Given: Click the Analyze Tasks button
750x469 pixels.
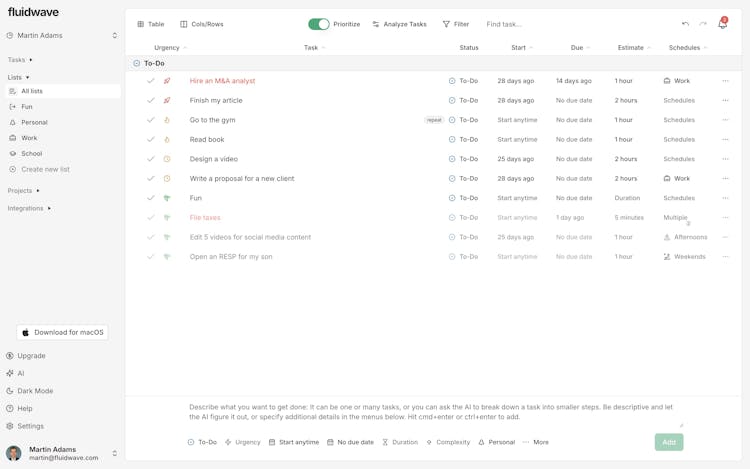Looking at the screenshot, I should coord(399,24).
